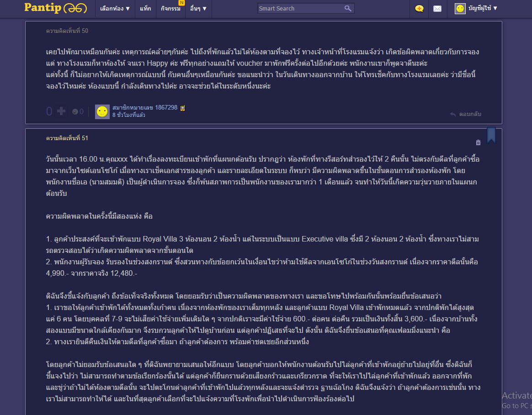Click ตอบกลับ reply on comment 50
This screenshot has height=415, width=532.
click(x=465, y=114)
